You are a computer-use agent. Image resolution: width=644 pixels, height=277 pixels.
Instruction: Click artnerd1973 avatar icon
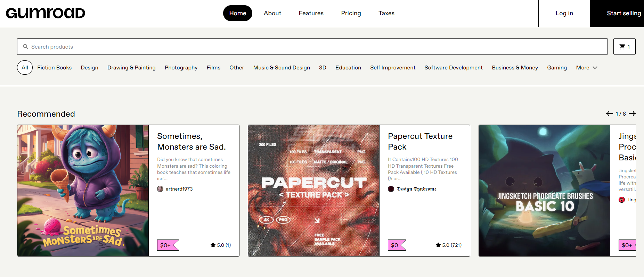[160, 189]
